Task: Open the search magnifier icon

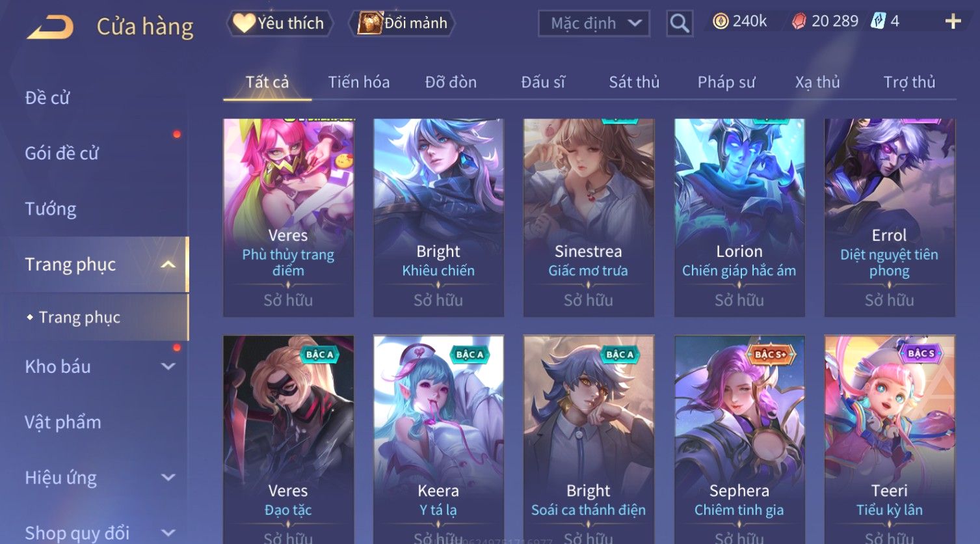Action: point(680,23)
